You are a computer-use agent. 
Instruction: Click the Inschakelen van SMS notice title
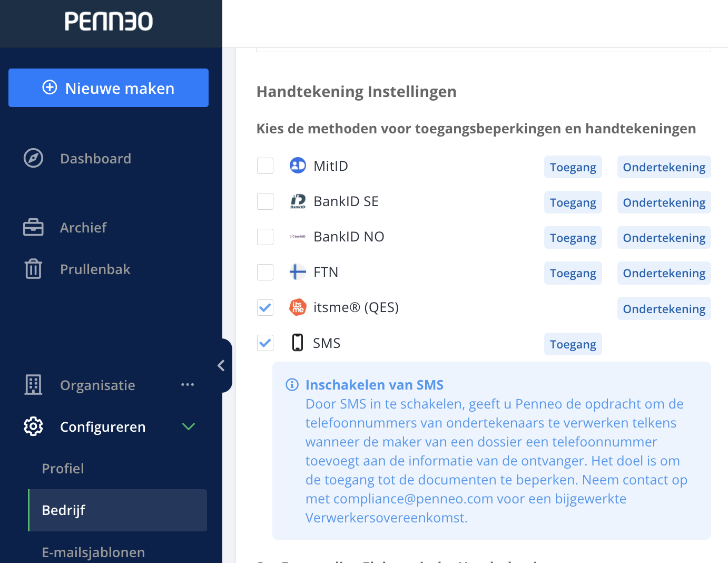click(375, 385)
